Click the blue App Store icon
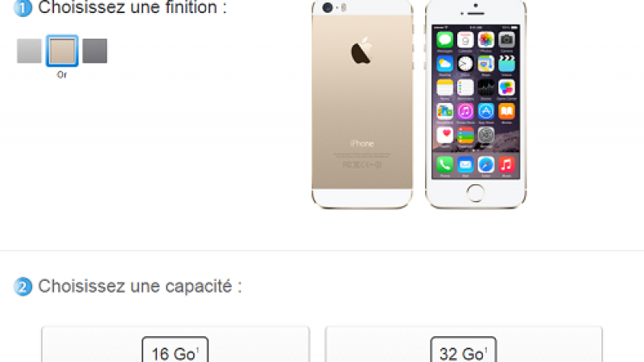The height and width of the screenshot is (362, 644). [x=486, y=111]
